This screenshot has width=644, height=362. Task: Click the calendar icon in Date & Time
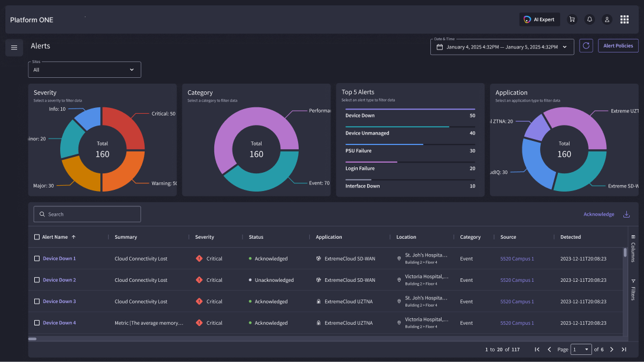click(x=439, y=47)
